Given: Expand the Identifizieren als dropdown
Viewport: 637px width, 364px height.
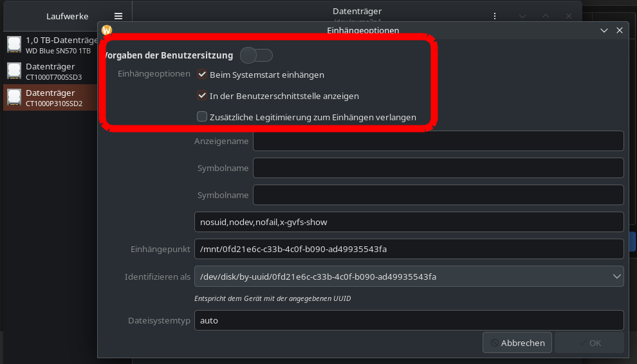Looking at the screenshot, I should (618, 277).
